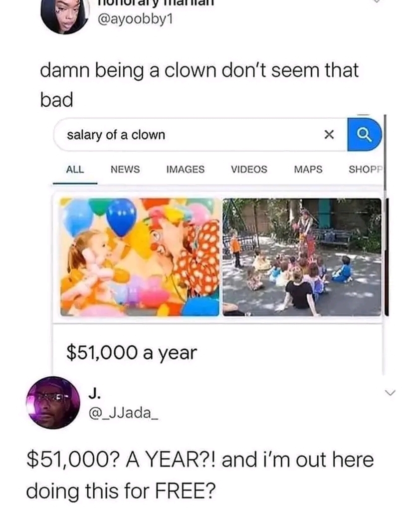Open the park clown show image
This screenshot has height=511, width=420.
[x=302, y=257]
